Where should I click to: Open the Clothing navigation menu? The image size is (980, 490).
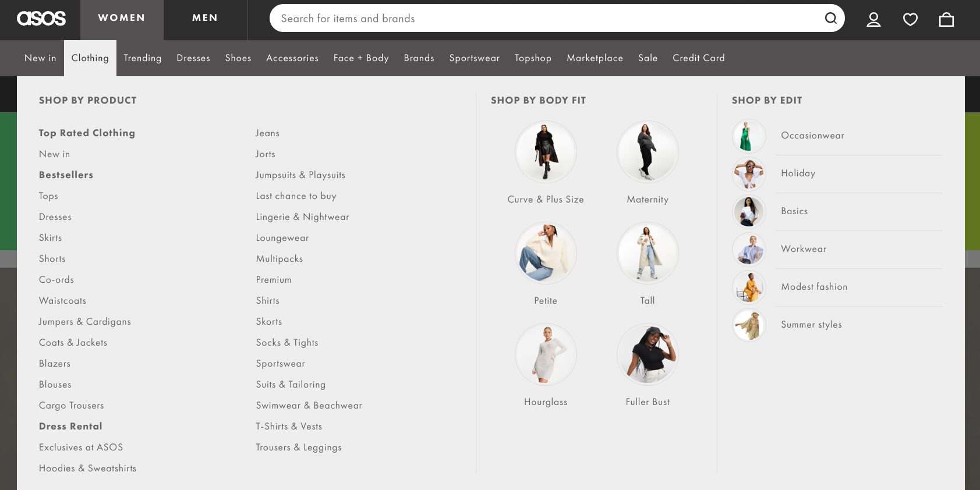coord(90,58)
